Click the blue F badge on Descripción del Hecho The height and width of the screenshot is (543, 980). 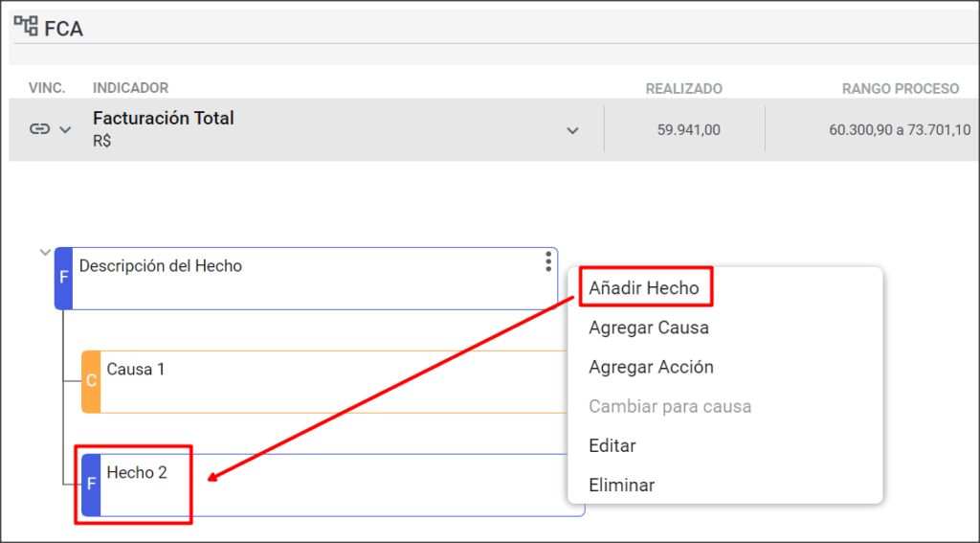point(64,279)
